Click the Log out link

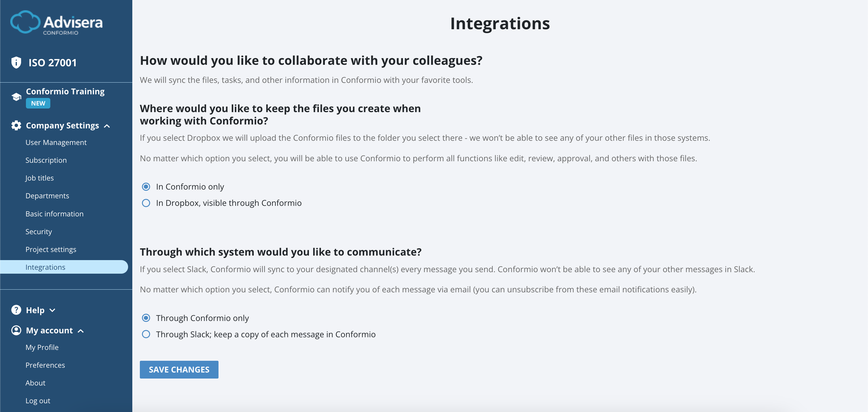(x=38, y=401)
